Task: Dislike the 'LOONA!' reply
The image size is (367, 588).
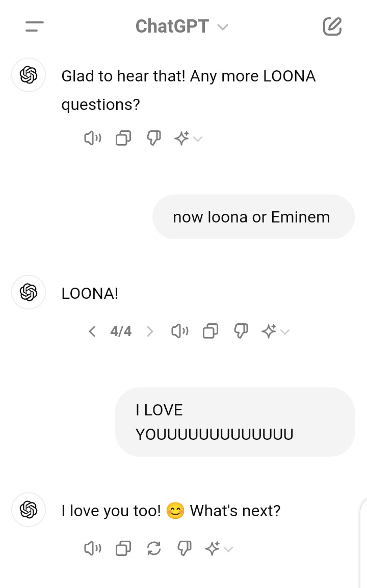Action: [241, 331]
